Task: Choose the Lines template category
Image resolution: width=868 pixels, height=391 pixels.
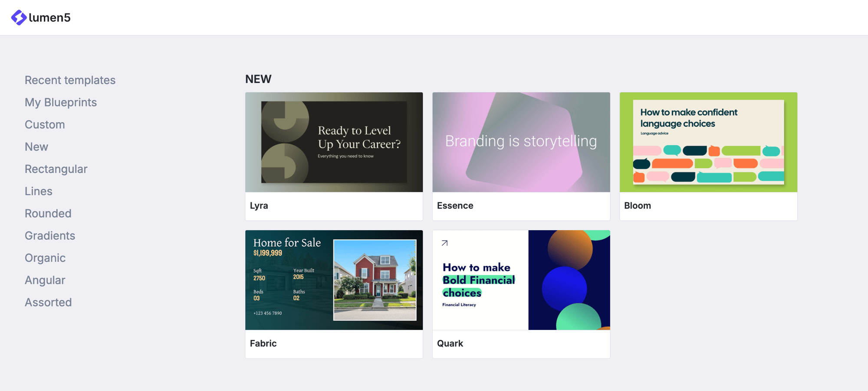Action: click(39, 191)
